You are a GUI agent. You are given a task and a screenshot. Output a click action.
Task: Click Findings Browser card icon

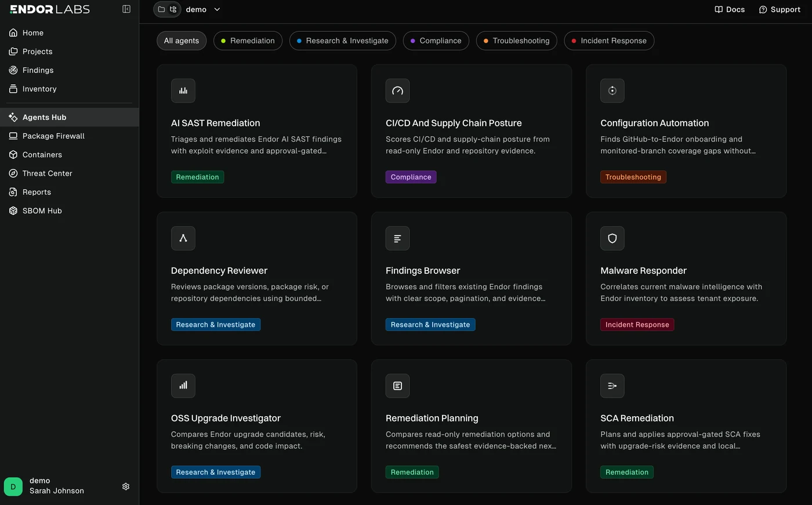click(x=398, y=238)
